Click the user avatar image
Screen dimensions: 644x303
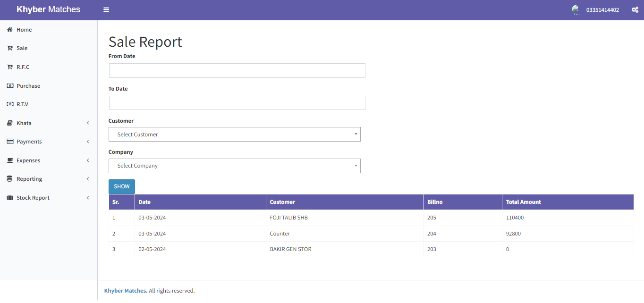coord(576,10)
